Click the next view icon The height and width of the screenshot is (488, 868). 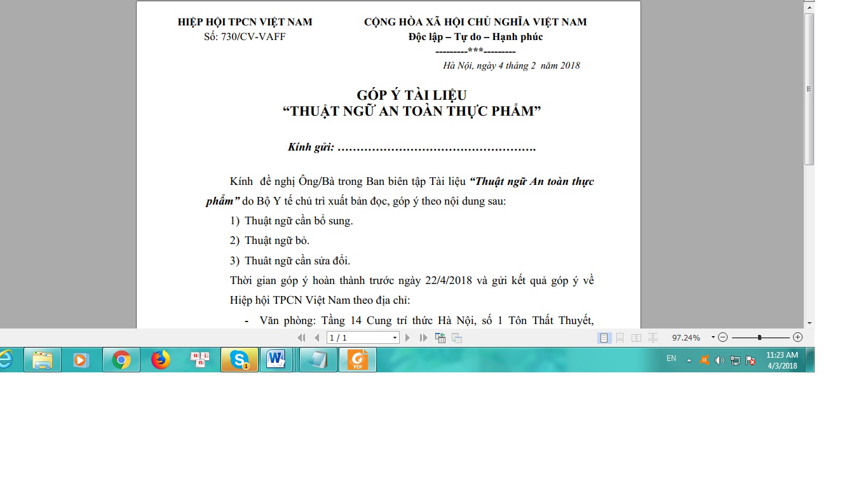click(x=456, y=338)
